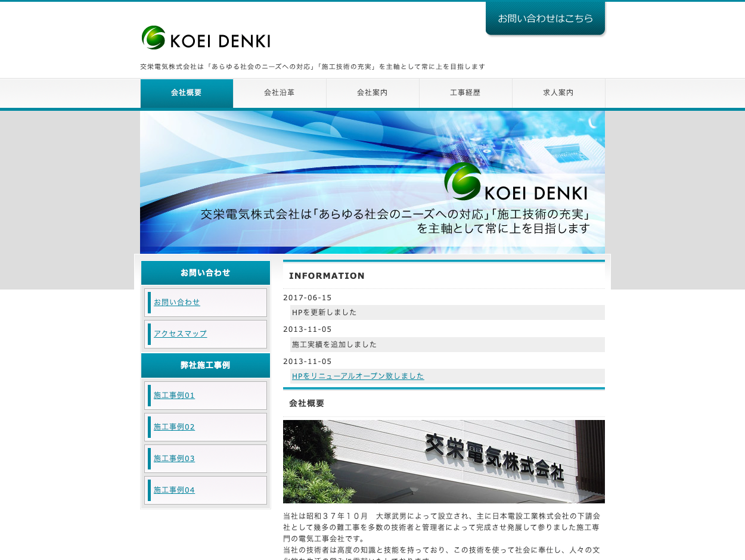The height and width of the screenshot is (560, 745).
Task: Select the green circular company emblem
Action: click(x=153, y=38)
